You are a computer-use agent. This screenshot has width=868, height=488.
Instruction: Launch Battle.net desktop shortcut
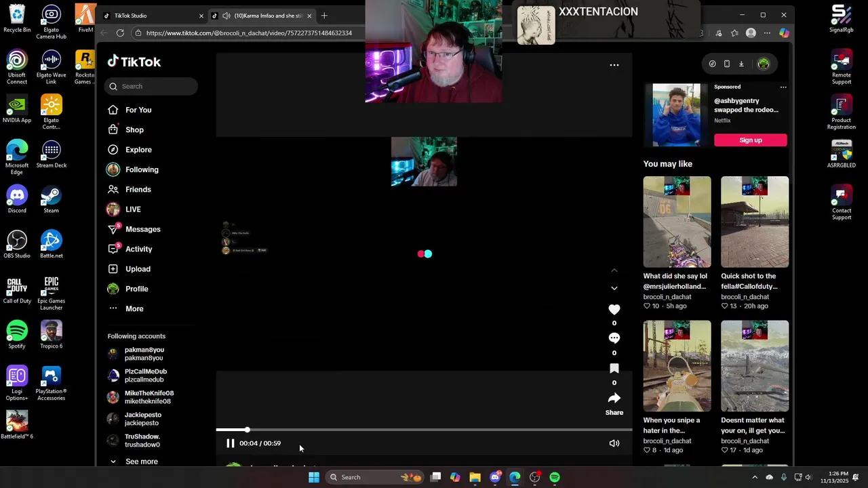51,245
